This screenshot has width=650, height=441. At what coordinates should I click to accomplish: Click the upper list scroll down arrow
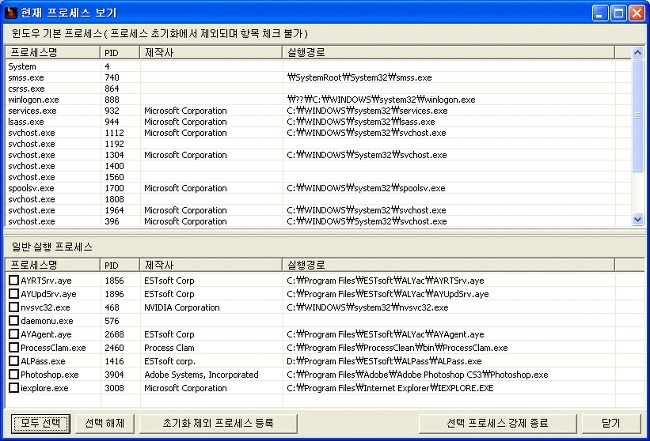click(x=638, y=220)
